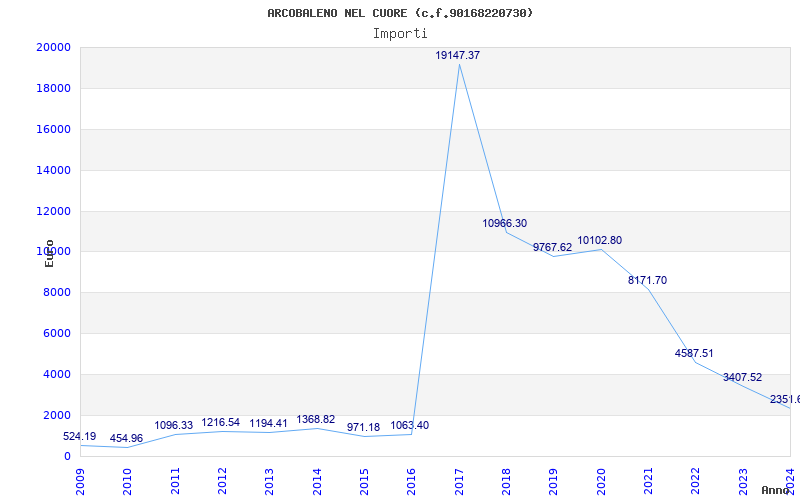Click the 14000 y-axis tick label
The image size is (800, 500).
pos(53,170)
